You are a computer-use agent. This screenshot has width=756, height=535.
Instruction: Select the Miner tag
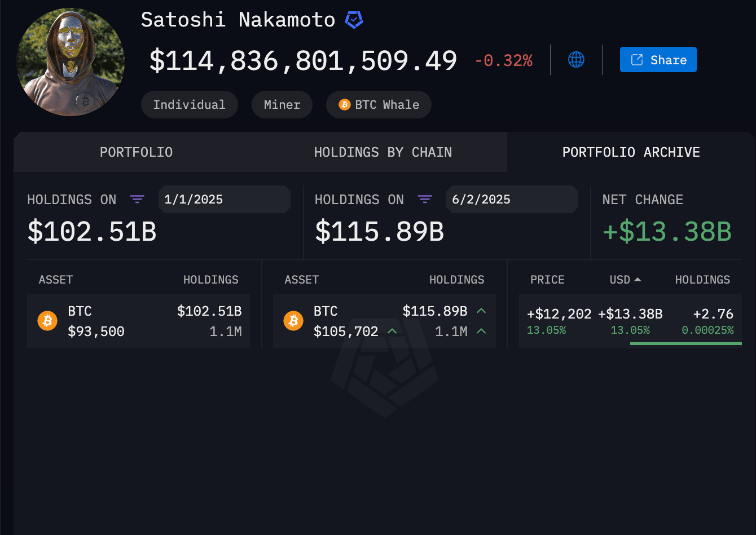tap(282, 105)
